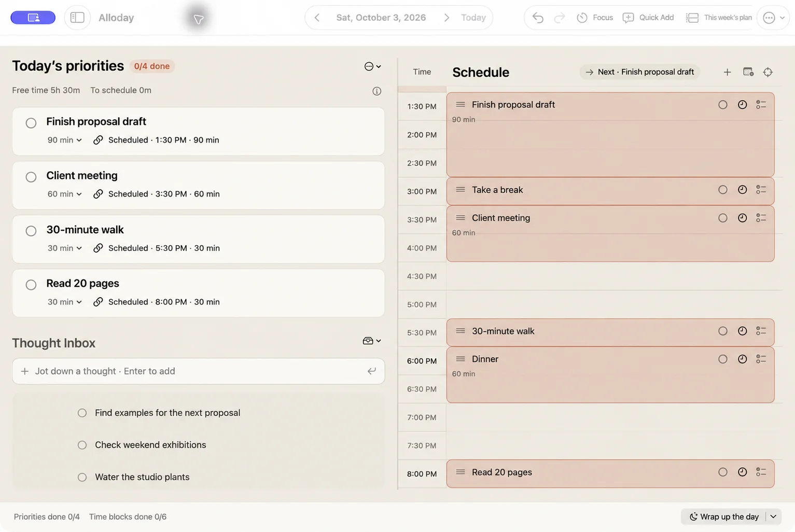Check off Water the studio plants thought

click(82, 477)
